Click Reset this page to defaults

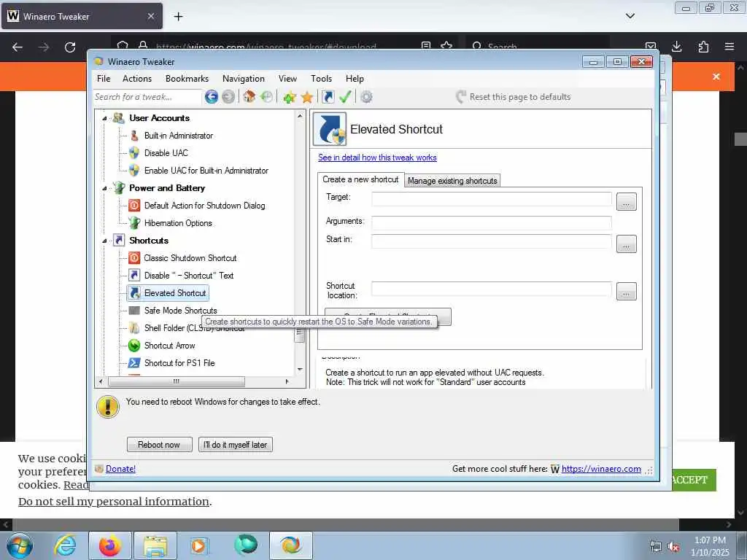point(513,97)
